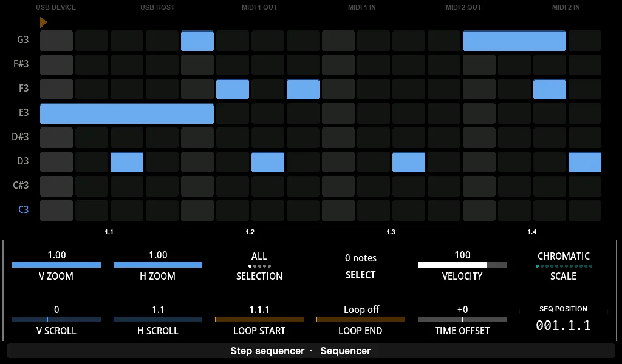This screenshot has height=364, width=622.
Task: Select the second F3 note in beat 1.2
Action: 303,89
